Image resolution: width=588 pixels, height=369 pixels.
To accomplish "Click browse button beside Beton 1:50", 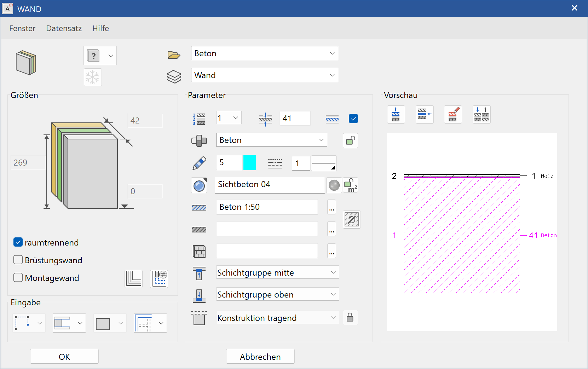I will (x=332, y=207).
